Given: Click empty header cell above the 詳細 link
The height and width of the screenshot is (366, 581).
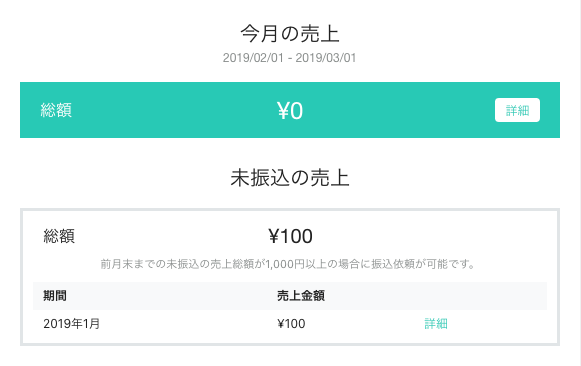Looking at the screenshot, I should click(482, 296).
